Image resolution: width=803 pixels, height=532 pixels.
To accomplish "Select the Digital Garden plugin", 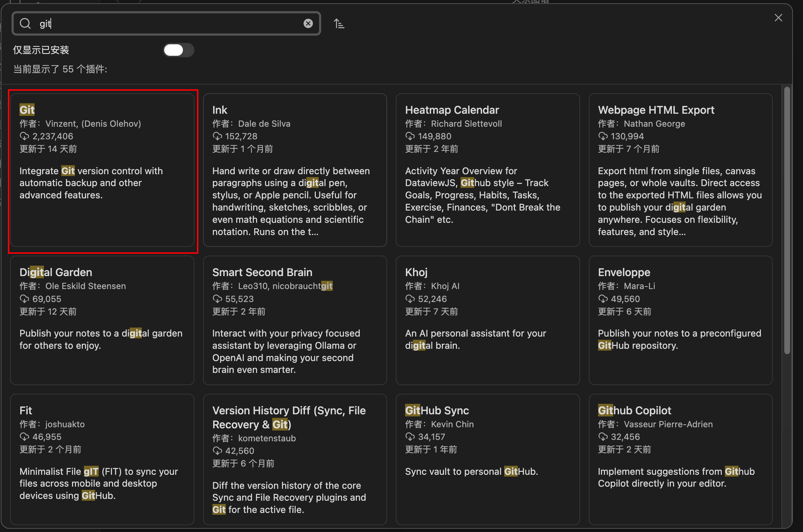I will pyautogui.click(x=102, y=320).
